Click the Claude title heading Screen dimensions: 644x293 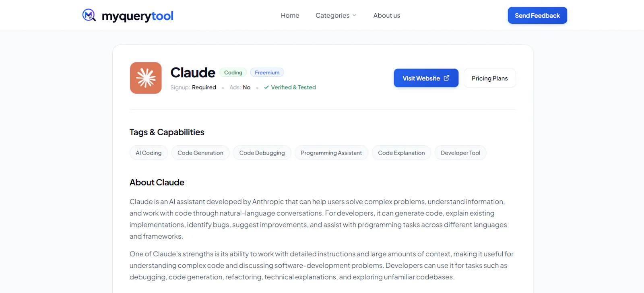click(x=193, y=73)
